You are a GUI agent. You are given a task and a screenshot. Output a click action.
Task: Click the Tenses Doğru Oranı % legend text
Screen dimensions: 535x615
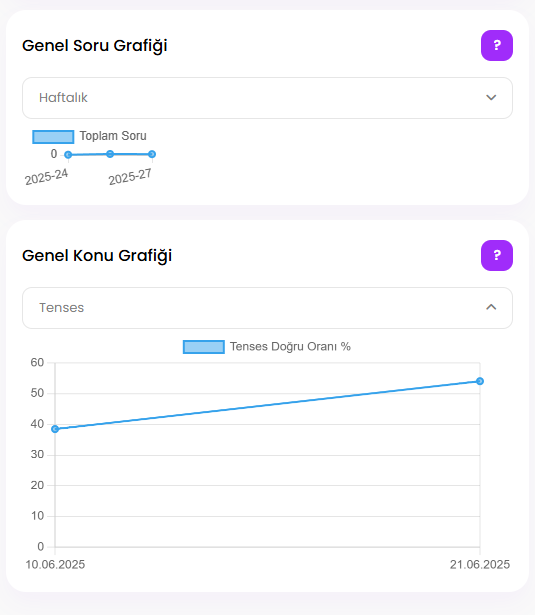tap(290, 347)
